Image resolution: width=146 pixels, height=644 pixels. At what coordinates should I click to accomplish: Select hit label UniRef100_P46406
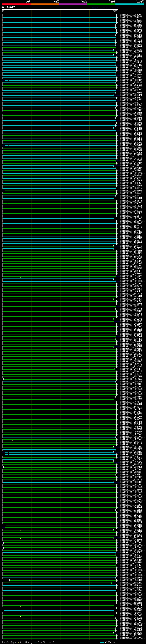tap(131, 357)
